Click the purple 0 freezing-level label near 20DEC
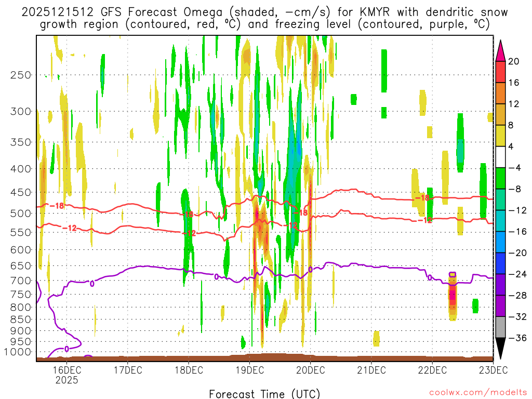The width and height of the screenshot is (532, 399). tap(311, 270)
